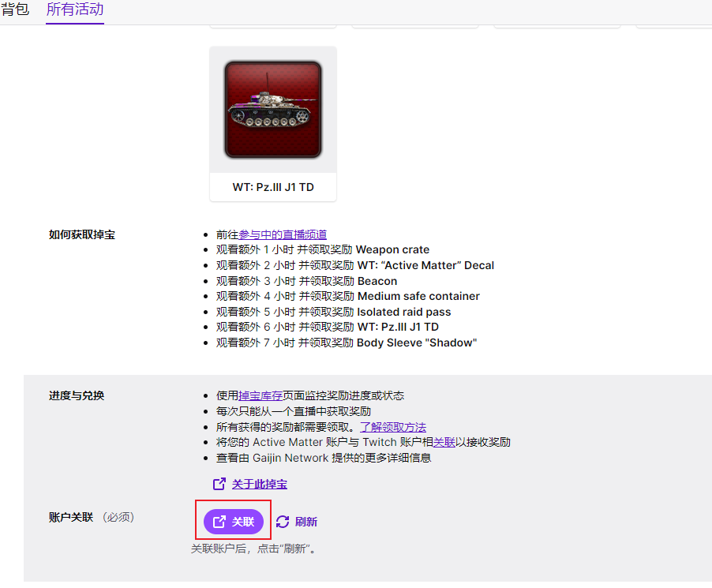Open the 关于此掉宝 details link
The height and width of the screenshot is (588, 712).
(259, 484)
